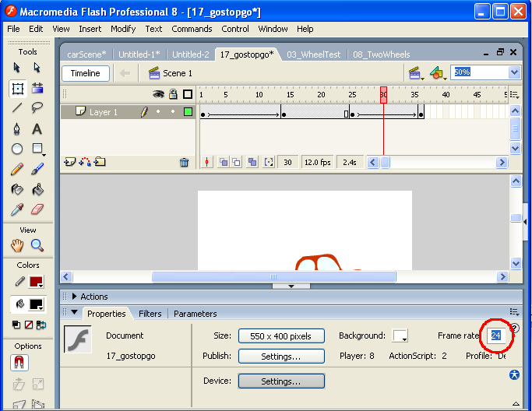The image size is (532, 411).
Task: Activate the Eraser tool
Action: coord(37,209)
